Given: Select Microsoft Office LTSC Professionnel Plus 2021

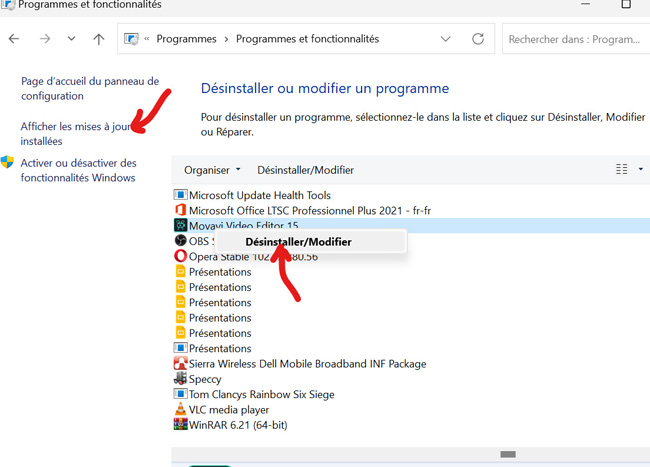Looking at the screenshot, I should tap(310, 211).
